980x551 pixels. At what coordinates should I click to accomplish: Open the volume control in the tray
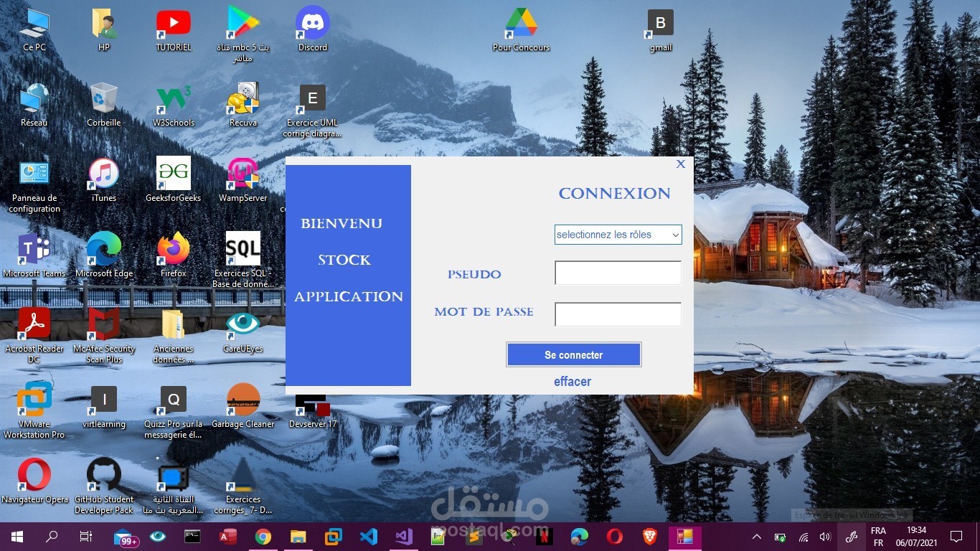[x=825, y=537]
